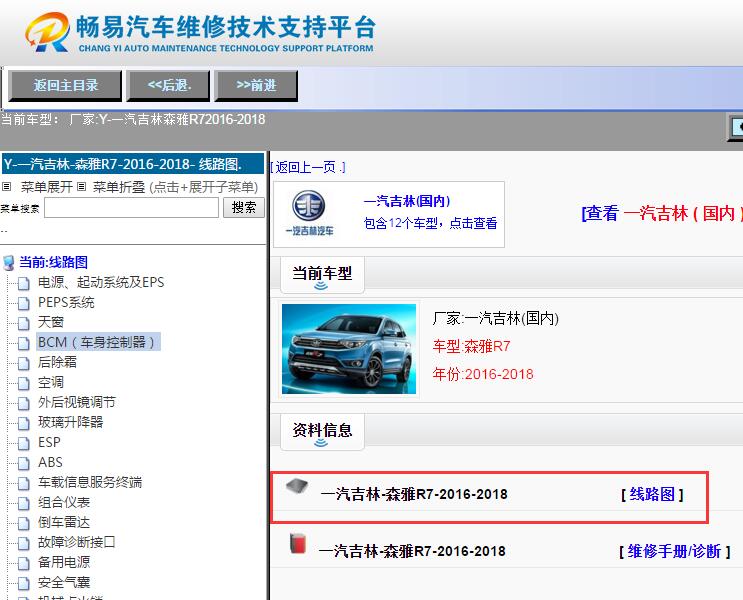Go forward with the >>前进 button
This screenshot has width=743, height=600.
point(256,85)
